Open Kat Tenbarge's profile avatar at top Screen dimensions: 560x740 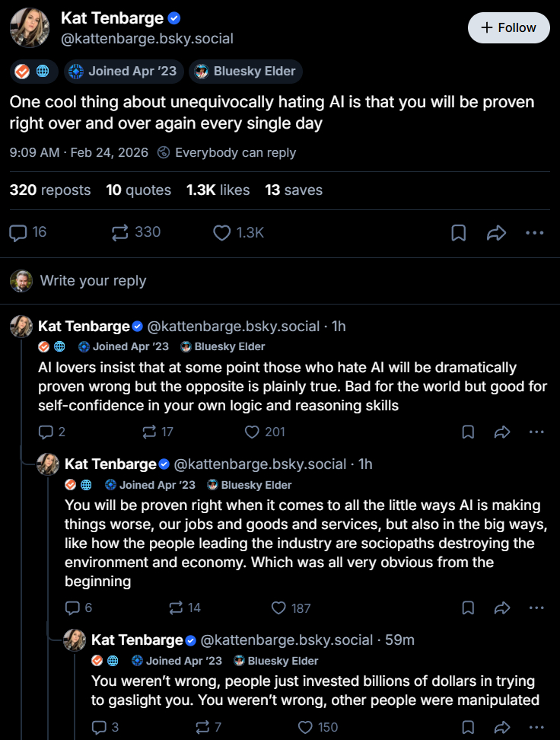pyautogui.click(x=30, y=28)
